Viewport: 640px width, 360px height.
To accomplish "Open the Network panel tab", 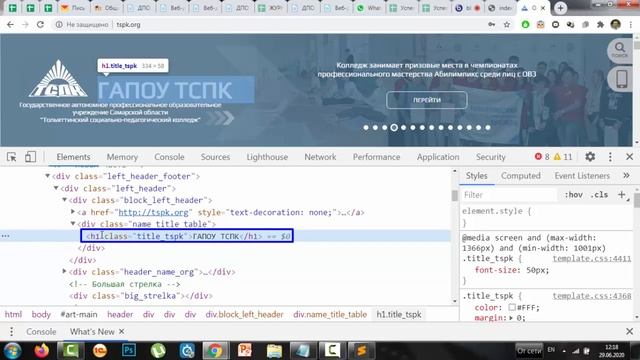I will [x=320, y=157].
